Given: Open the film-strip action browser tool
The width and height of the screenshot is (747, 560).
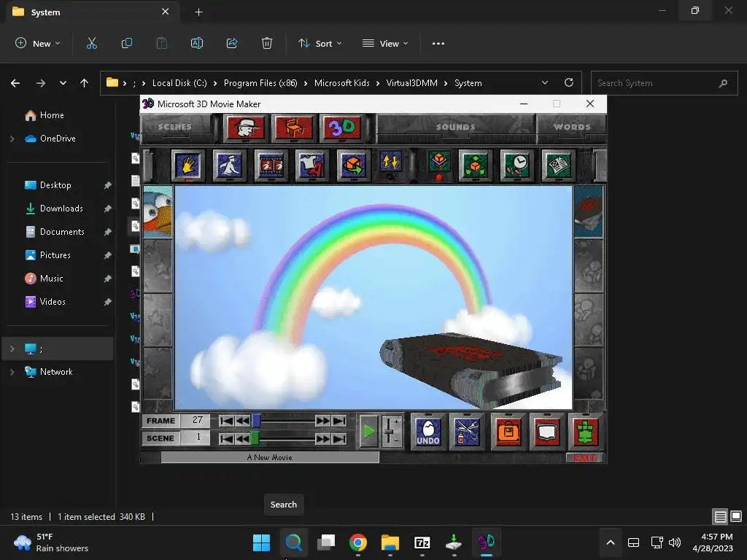Looking at the screenshot, I should pyautogui.click(x=271, y=166).
